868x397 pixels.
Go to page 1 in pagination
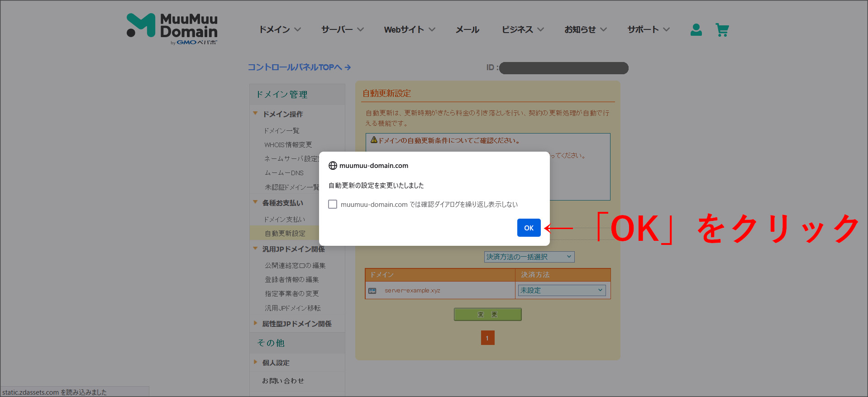tap(487, 338)
